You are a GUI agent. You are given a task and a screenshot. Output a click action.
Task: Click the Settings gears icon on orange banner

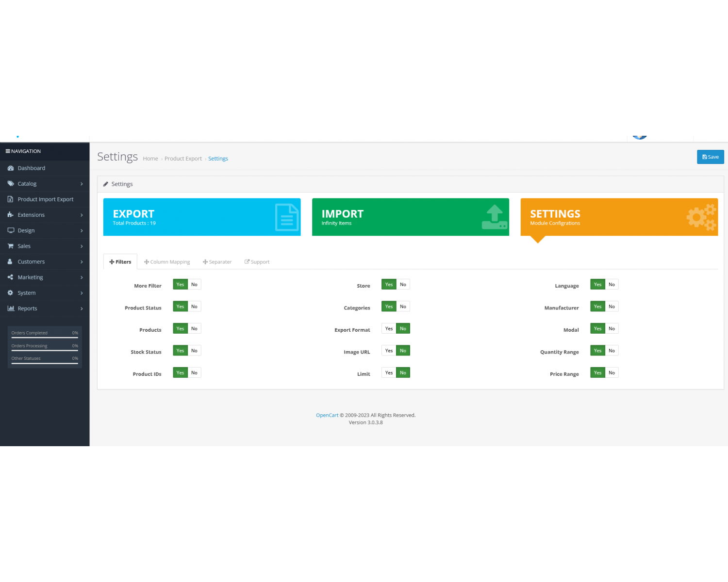click(x=700, y=217)
